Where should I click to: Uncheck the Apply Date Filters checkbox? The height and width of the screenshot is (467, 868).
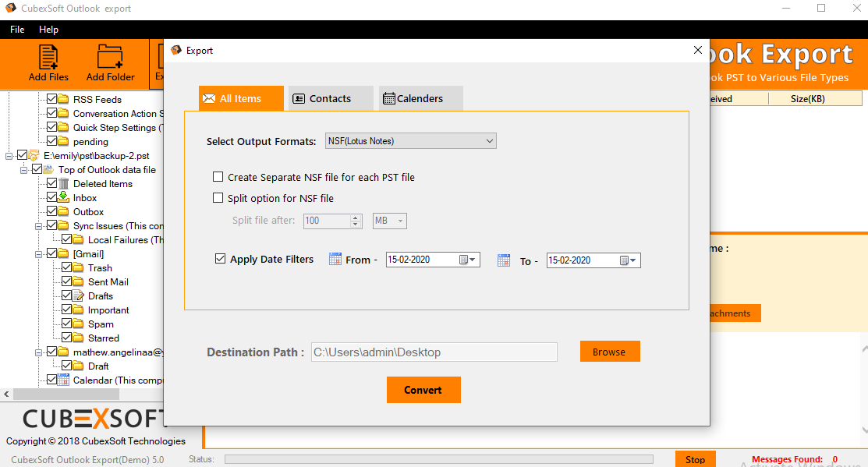click(220, 259)
